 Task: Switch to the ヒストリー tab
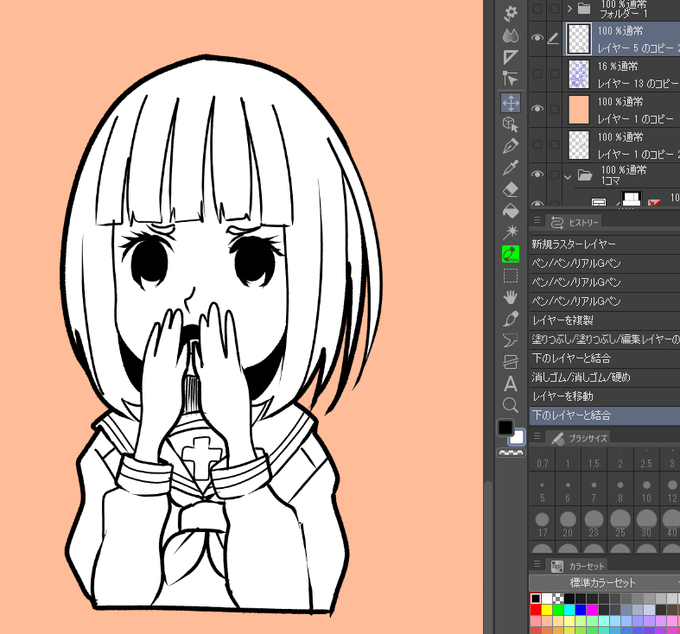[x=574, y=222]
